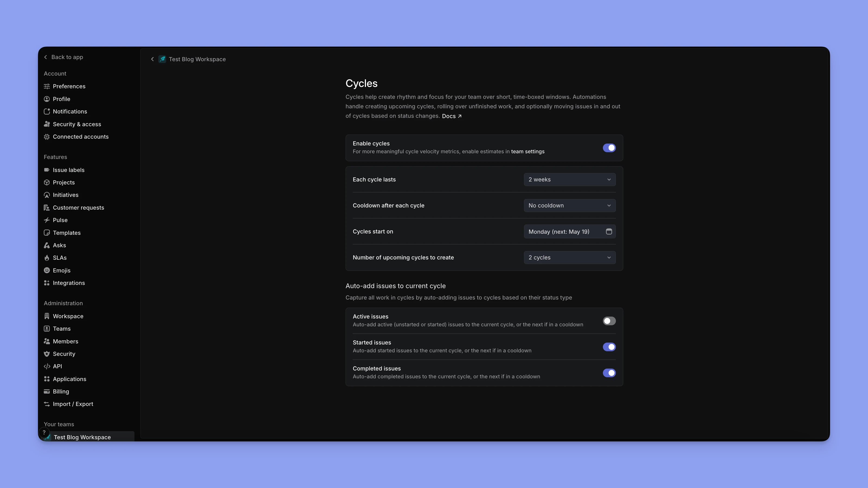Follow the team settings link
Viewport: 868px width, 488px height.
click(528, 151)
